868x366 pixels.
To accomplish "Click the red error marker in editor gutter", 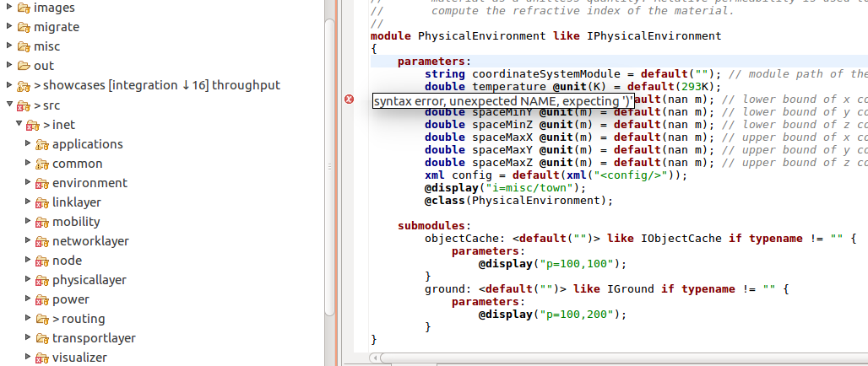I will click(x=349, y=100).
